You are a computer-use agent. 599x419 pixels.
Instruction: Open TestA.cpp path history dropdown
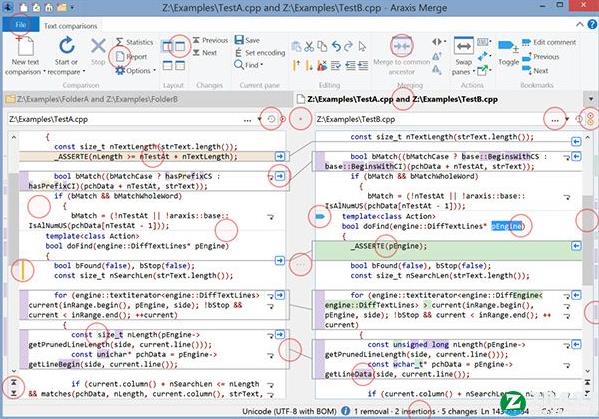(259, 119)
